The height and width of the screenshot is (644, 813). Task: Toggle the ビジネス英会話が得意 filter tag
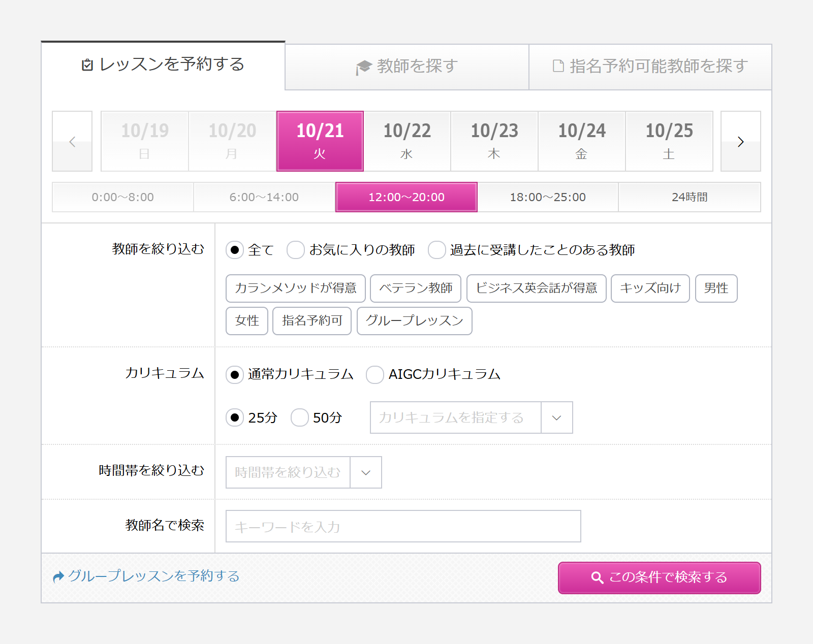pos(537,288)
